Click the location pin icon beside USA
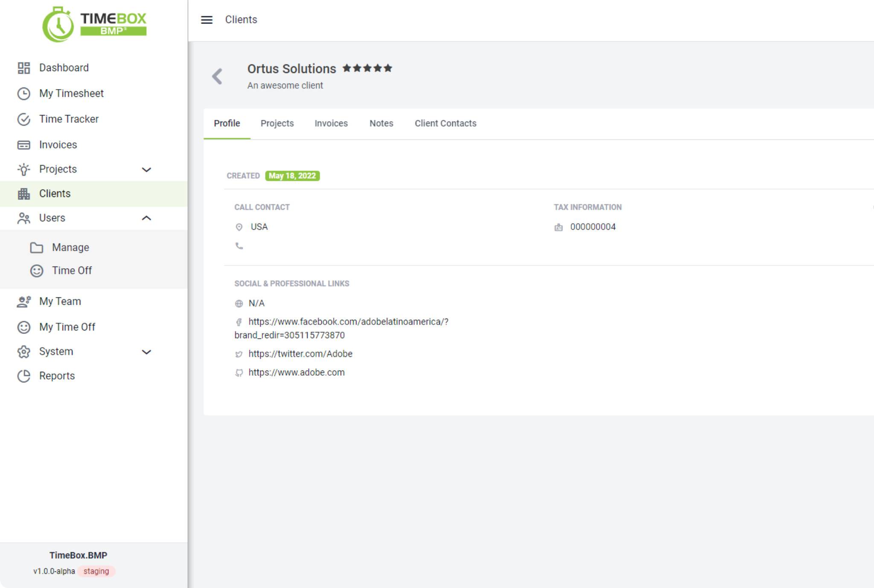 click(x=239, y=227)
